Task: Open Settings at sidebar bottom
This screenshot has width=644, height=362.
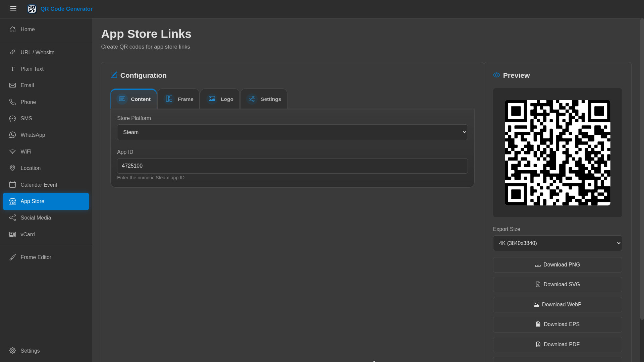Action: coord(46,351)
